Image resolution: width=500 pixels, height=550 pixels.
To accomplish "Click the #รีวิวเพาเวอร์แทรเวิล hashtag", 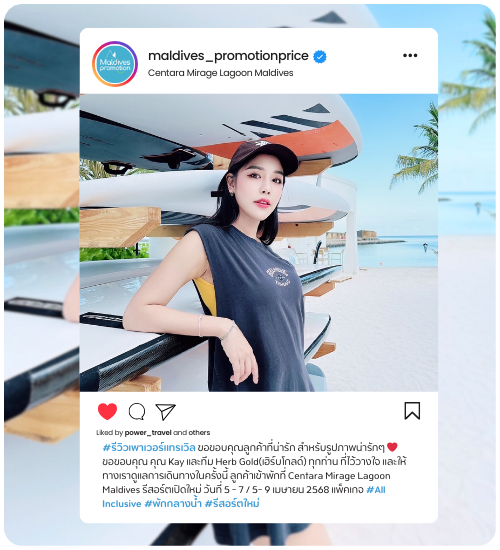I will (149, 448).
